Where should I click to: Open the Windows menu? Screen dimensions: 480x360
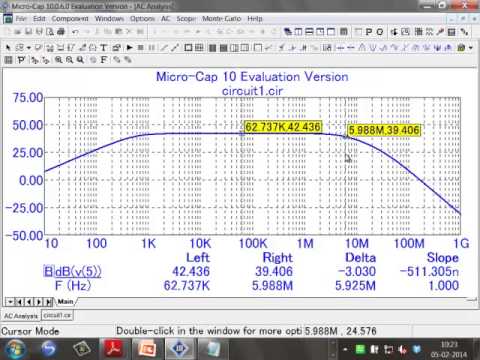coord(109,19)
